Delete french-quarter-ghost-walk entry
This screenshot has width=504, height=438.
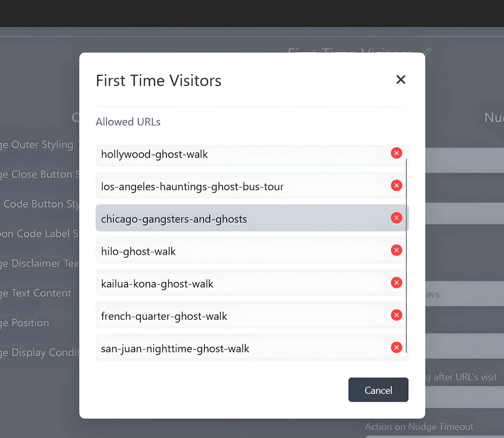(396, 315)
